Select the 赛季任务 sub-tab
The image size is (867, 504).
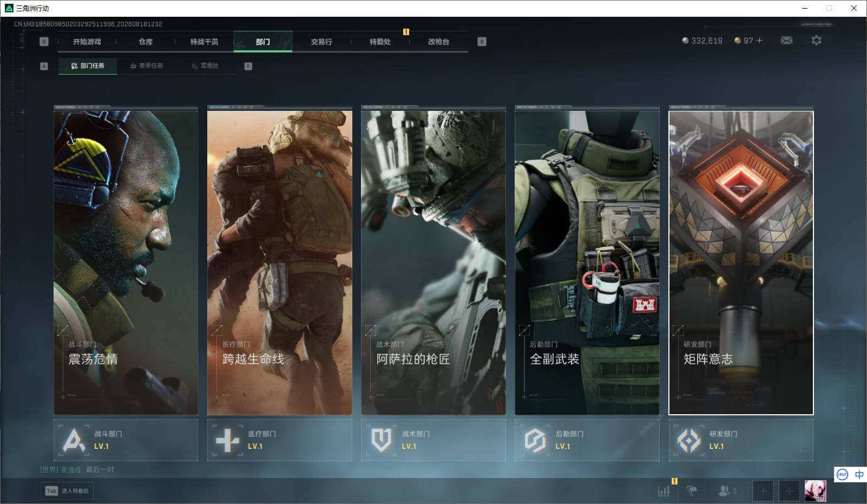pyautogui.click(x=146, y=66)
